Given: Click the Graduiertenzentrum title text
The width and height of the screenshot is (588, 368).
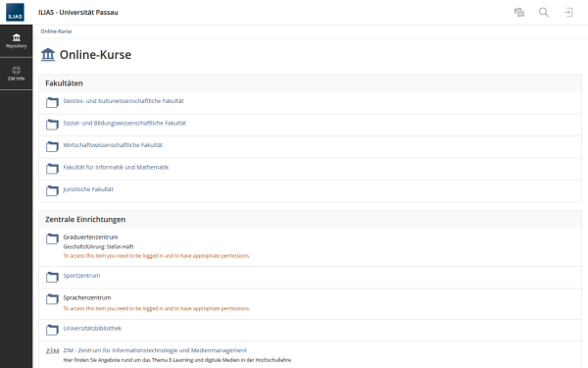Looking at the screenshot, I should [90, 237].
